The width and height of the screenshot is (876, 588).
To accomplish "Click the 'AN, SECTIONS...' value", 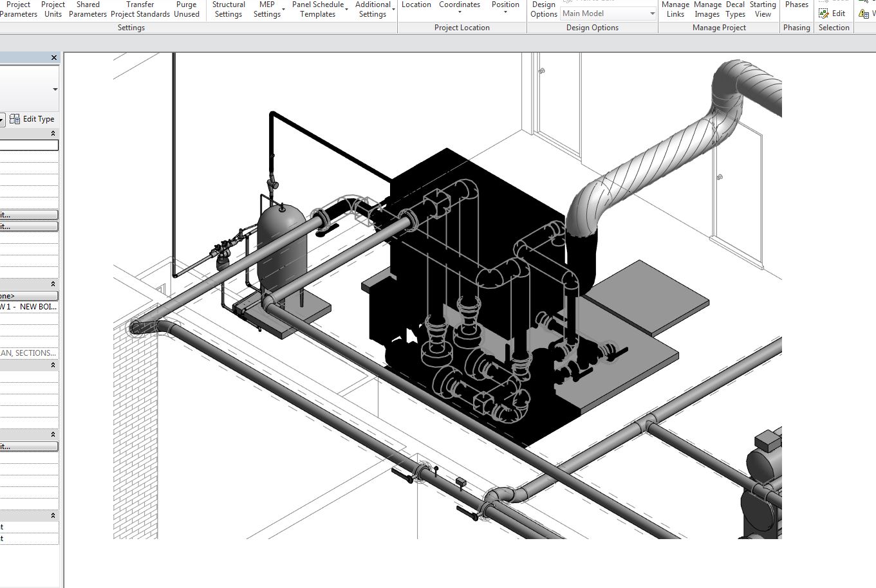I will click(29, 354).
